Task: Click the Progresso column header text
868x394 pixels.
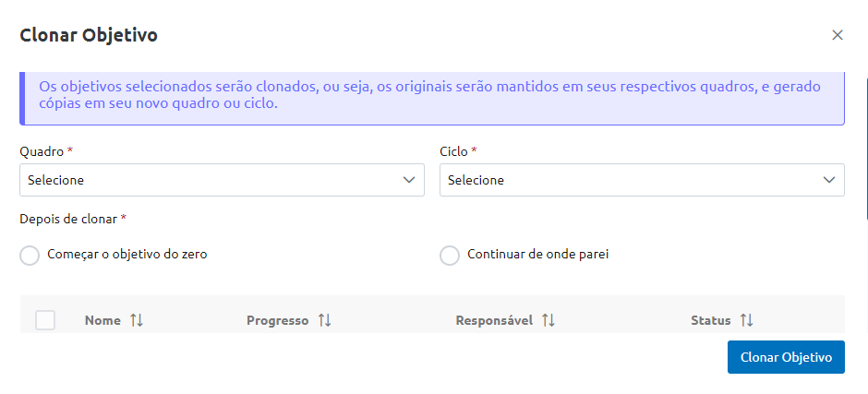Action: 277,320
